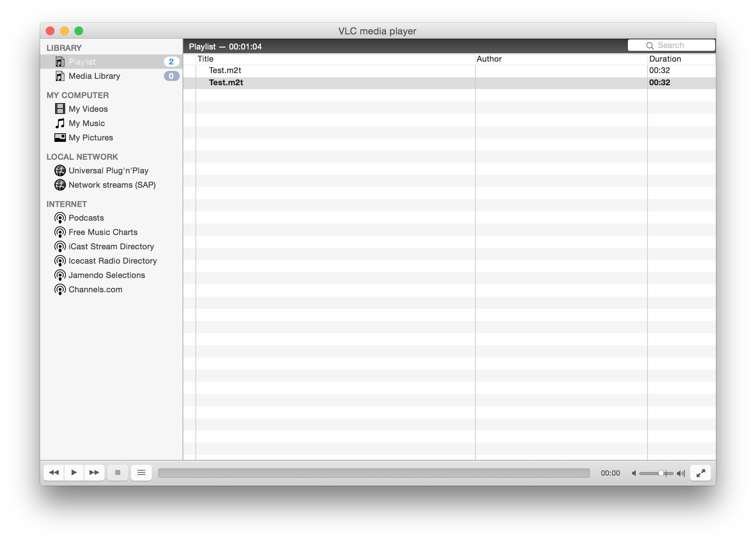
Task: Click the LOCAL NETWORK section header
Action: click(82, 157)
